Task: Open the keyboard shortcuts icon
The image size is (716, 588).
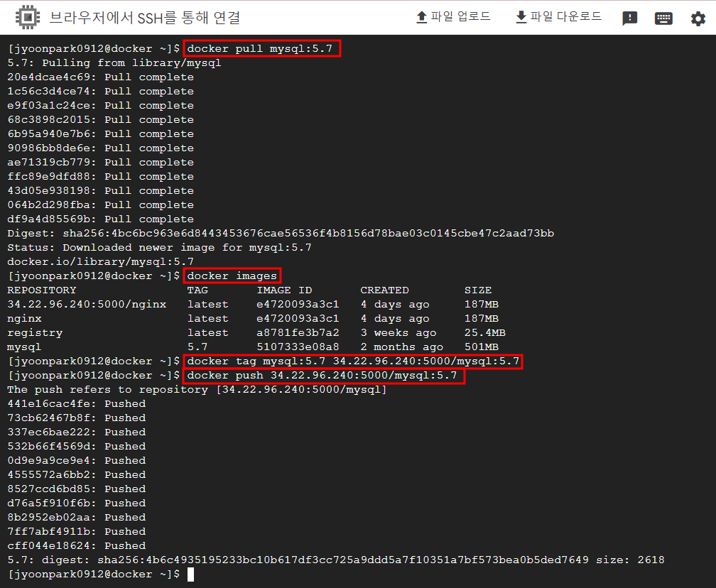Action: (x=663, y=18)
